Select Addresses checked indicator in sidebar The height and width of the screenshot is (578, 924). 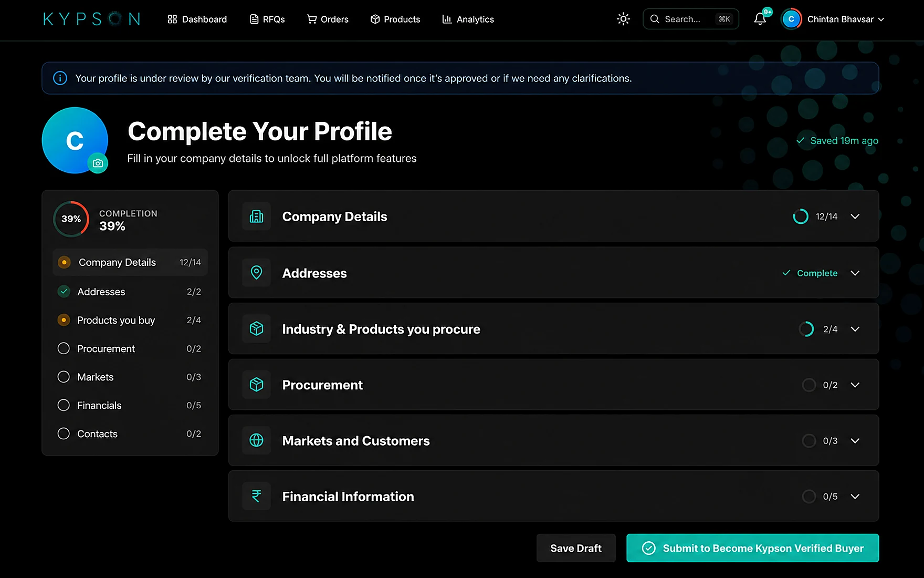point(64,291)
